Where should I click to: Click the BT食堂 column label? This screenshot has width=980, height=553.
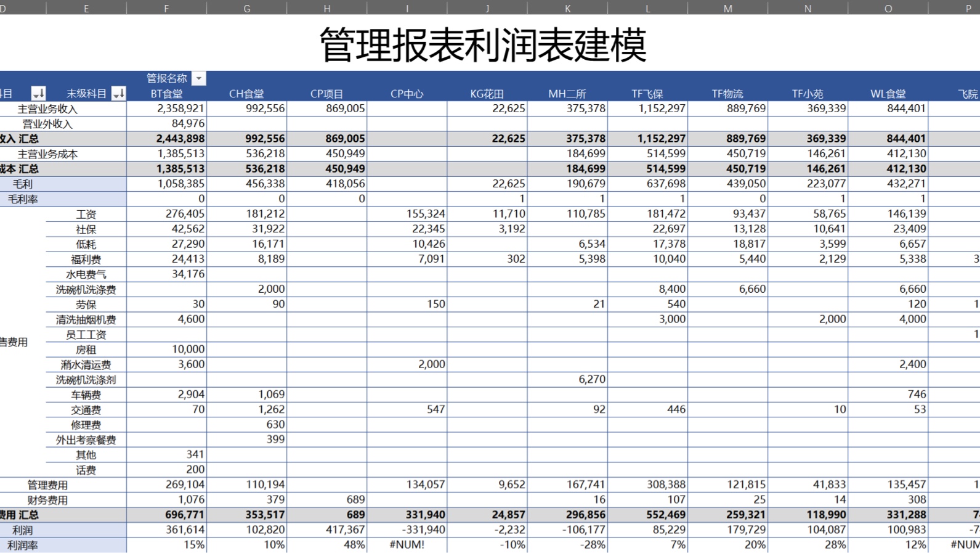(x=166, y=94)
